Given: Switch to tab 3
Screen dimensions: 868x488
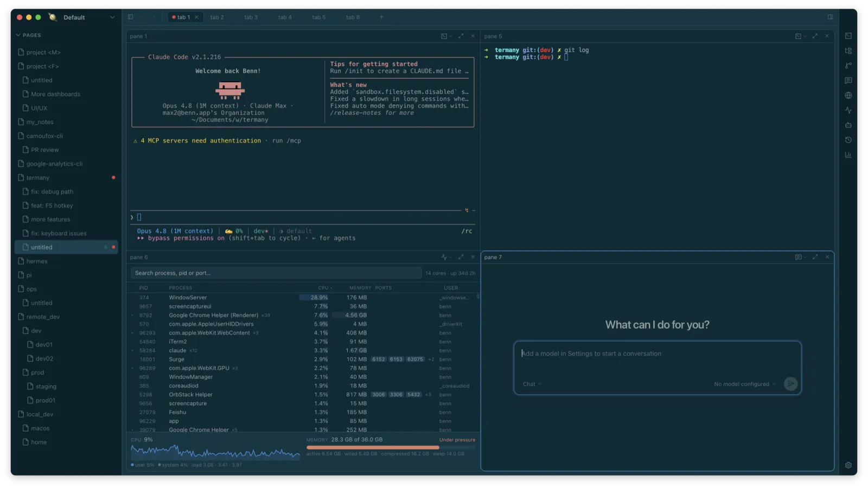Looking at the screenshot, I should click(251, 17).
